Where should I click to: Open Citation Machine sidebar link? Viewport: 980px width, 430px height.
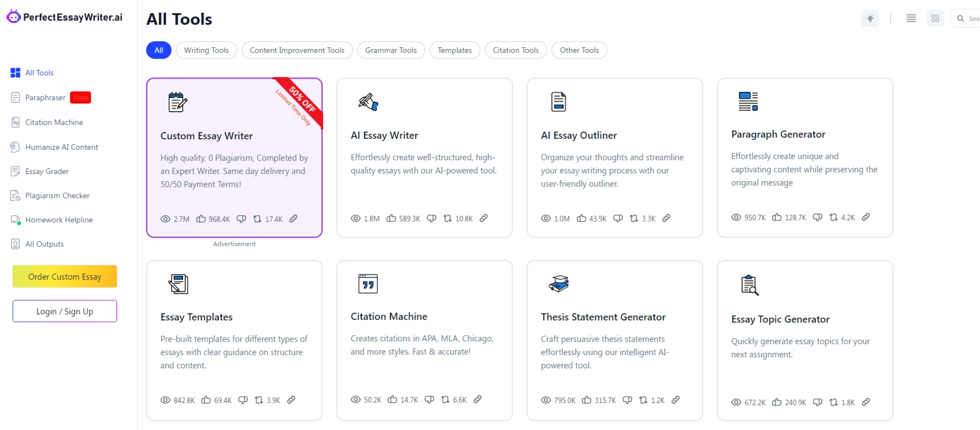[x=47, y=122]
